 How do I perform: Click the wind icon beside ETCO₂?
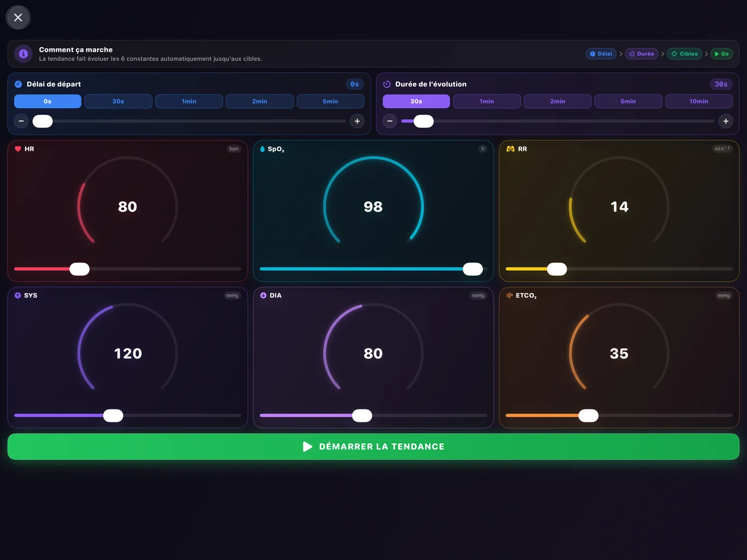(x=510, y=295)
